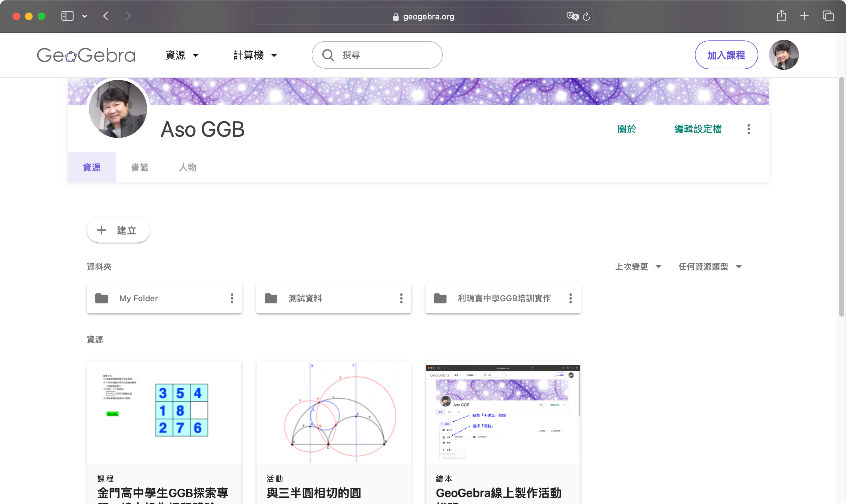Open My Folder three-dot options
Screen dimensions: 846x504
point(232,298)
